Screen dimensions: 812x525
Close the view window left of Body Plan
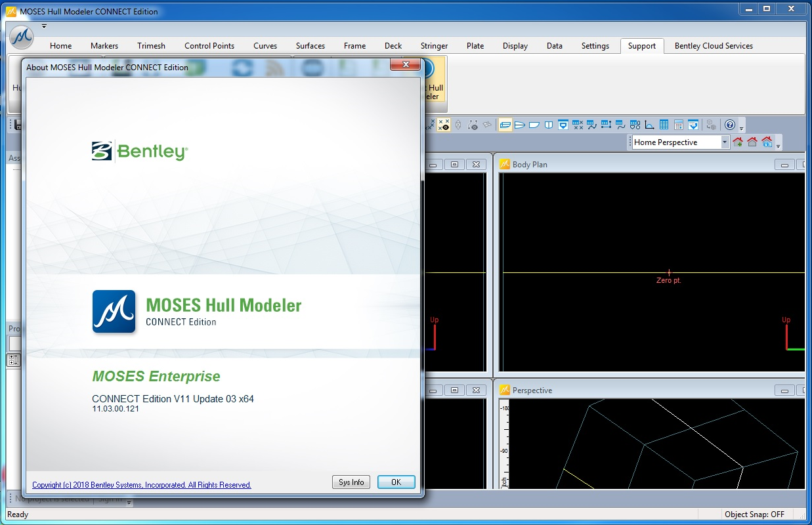477,165
